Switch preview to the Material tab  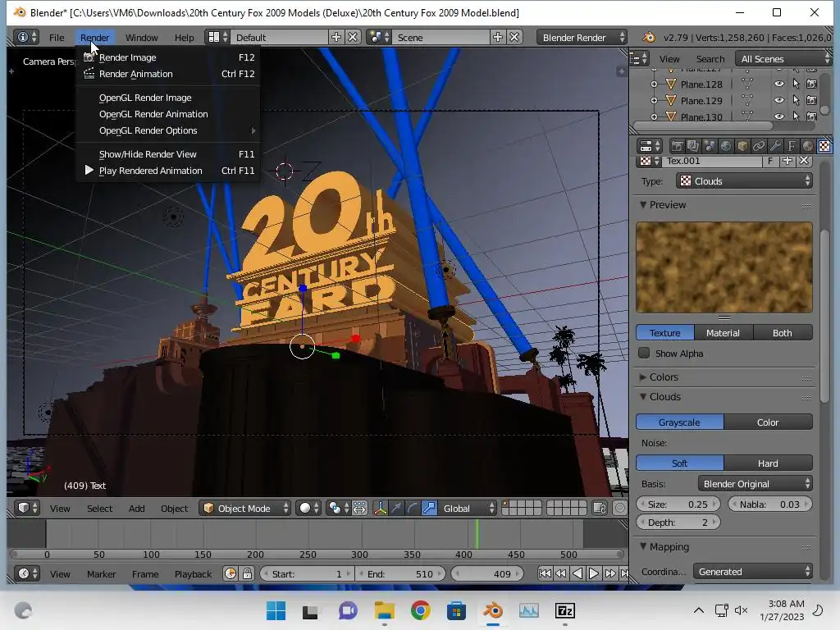coord(723,333)
